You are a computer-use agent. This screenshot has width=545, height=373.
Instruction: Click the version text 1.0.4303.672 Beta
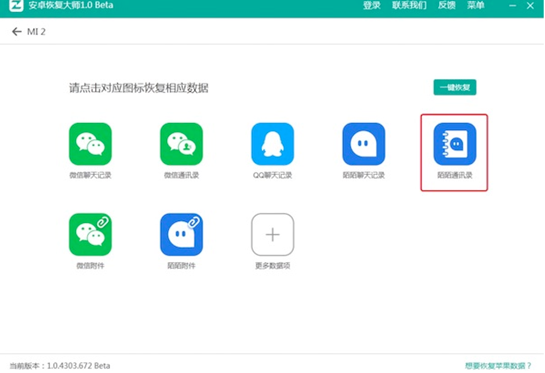(x=79, y=366)
